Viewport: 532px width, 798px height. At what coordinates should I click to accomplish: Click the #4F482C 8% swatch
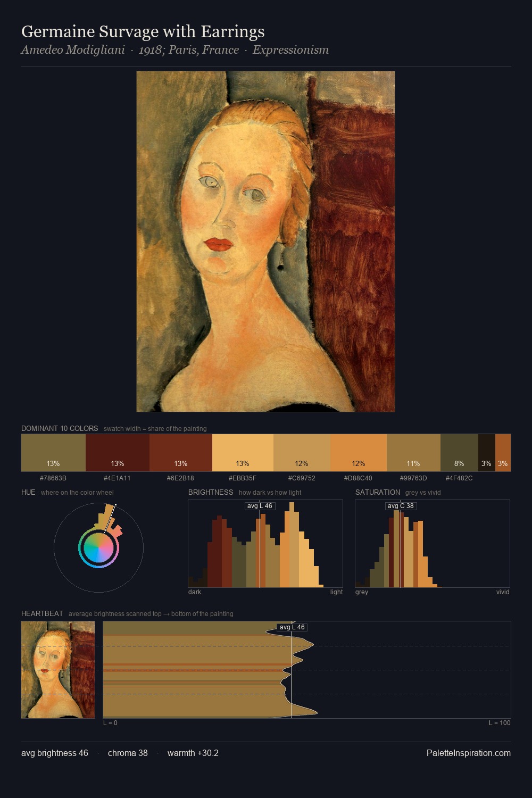(x=459, y=453)
